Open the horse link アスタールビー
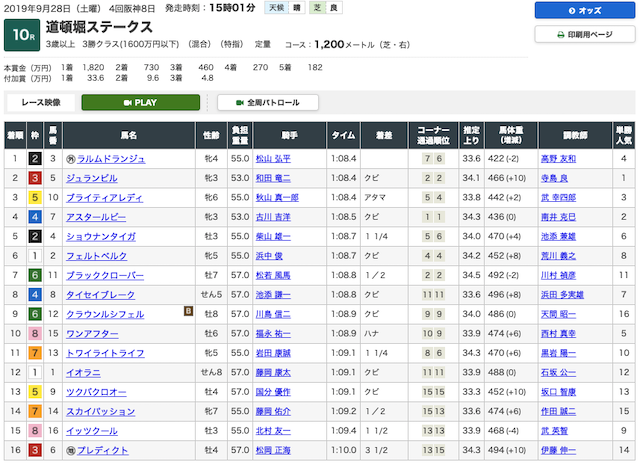The height and width of the screenshot is (465, 640). pos(96,217)
